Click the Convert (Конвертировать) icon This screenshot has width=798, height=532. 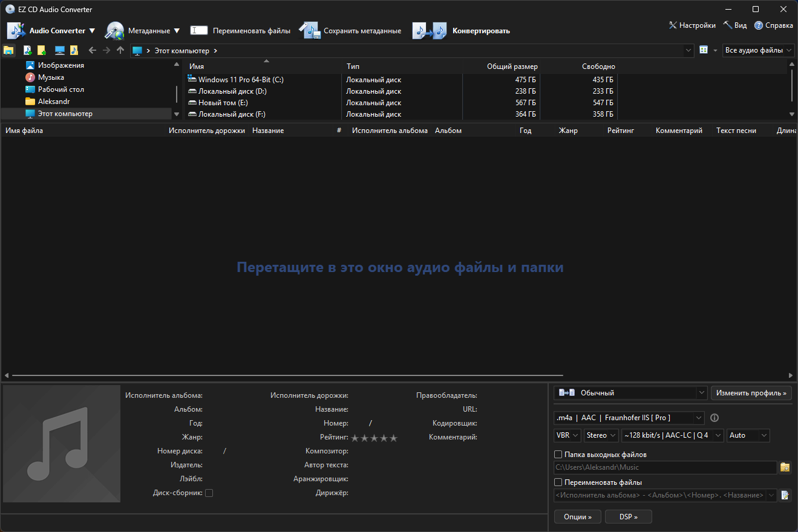429,31
